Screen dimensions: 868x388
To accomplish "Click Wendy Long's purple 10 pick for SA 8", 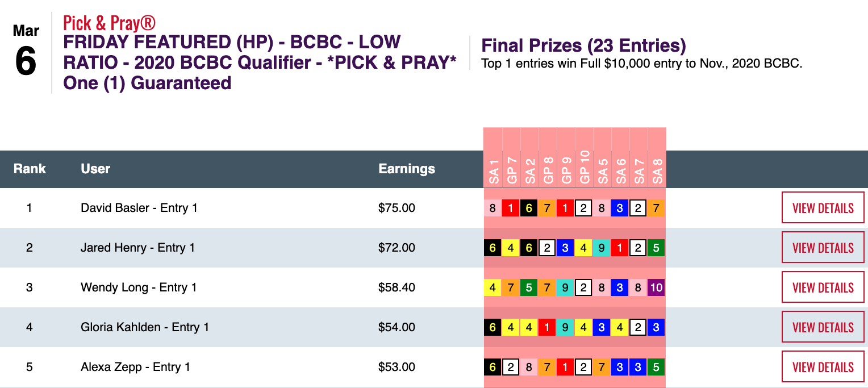I will pos(656,287).
